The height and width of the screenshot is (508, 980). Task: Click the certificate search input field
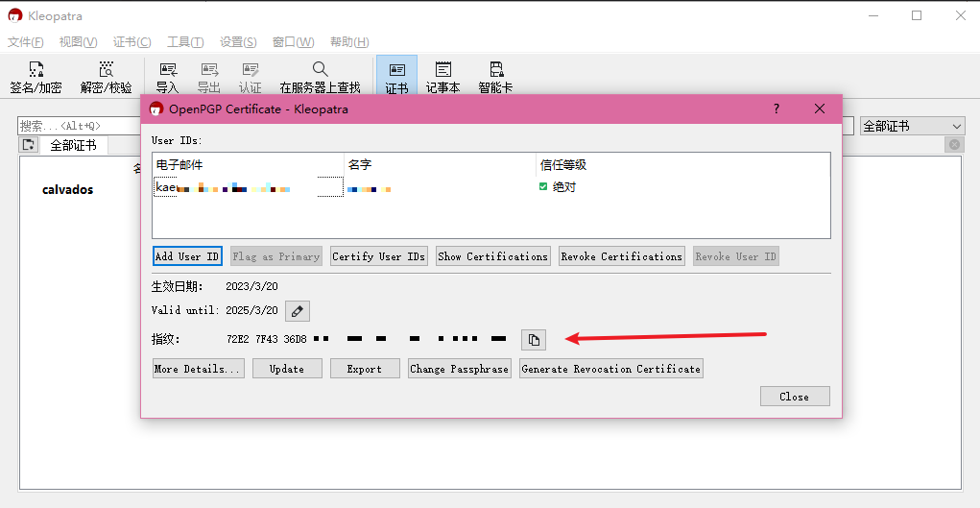77,127
